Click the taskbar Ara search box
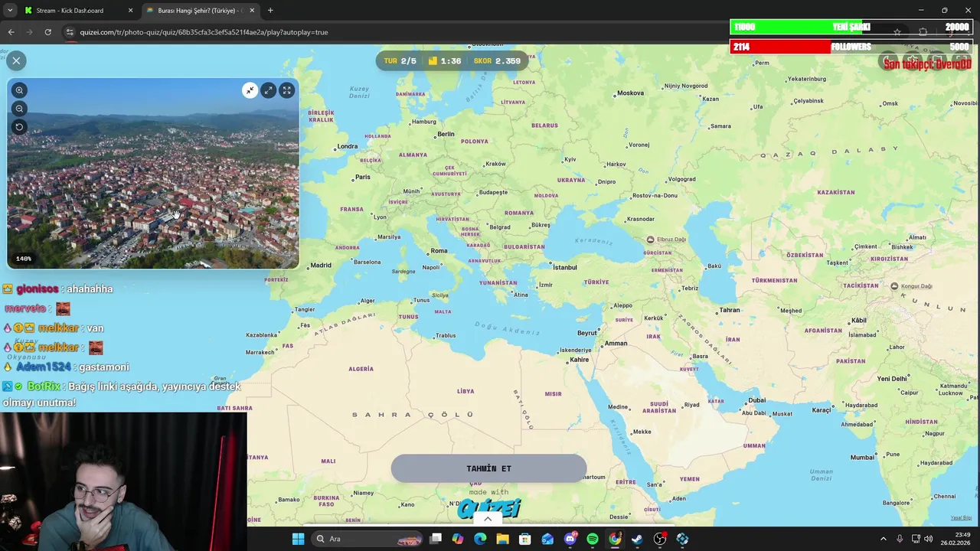The width and height of the screenshot is (980, 551). [367, 539]
